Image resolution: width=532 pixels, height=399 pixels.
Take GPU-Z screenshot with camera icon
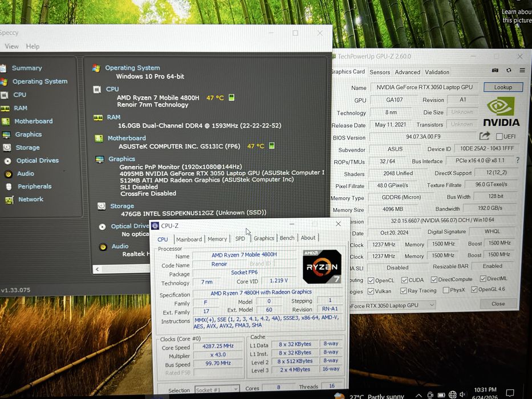point(495,70)
